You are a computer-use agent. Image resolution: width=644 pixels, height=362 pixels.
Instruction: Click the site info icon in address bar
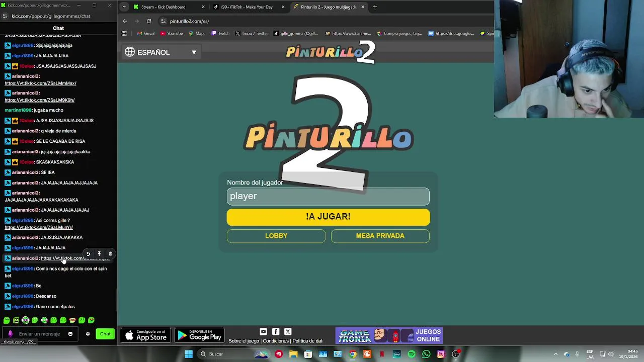(163, 21)
